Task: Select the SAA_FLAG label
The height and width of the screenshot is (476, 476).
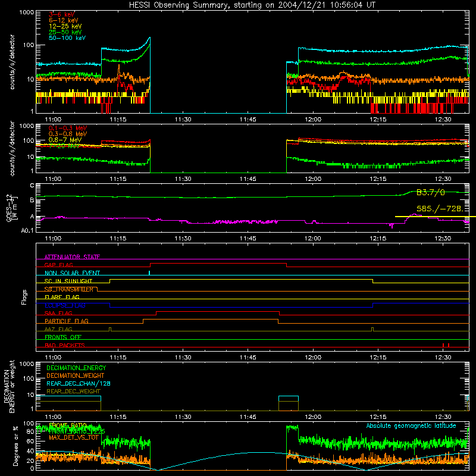Action: click(58, 313)
